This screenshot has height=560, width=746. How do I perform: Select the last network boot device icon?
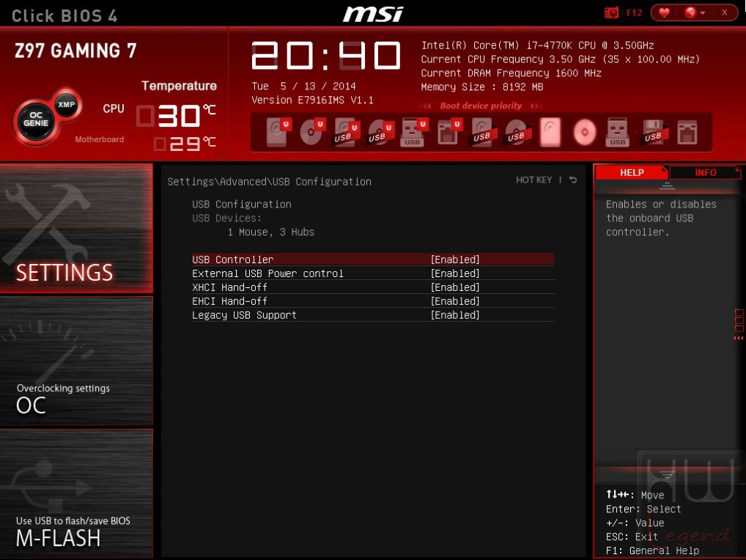coord(687,132)
